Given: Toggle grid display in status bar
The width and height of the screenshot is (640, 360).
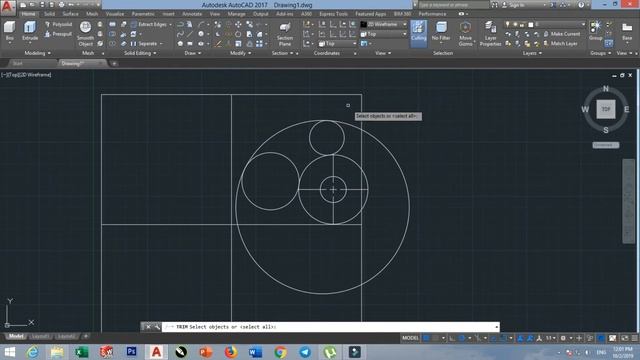Looking at the screenshot, I should coord(426,338).
